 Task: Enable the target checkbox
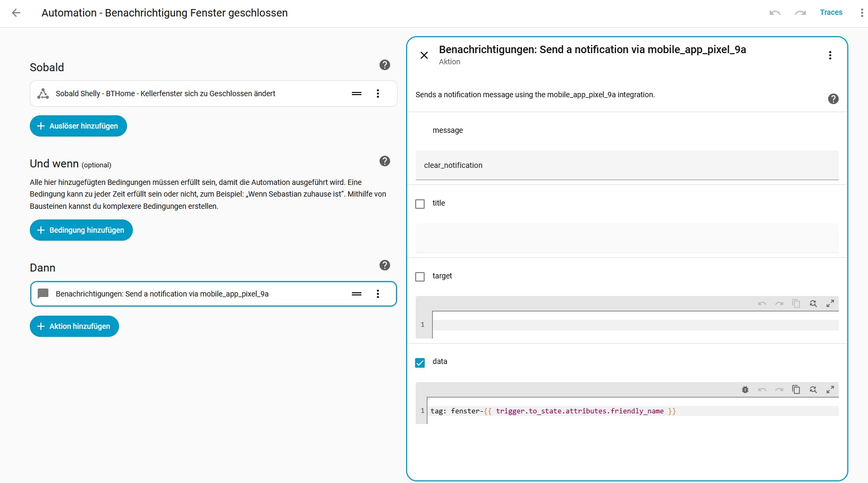click(x=420, y=277)
